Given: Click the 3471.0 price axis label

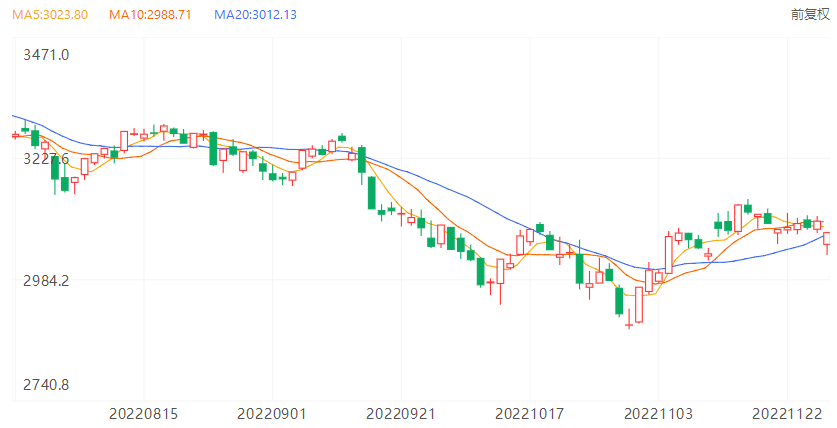Looking at the screenshot, I should pyautogui.click(x=46, y=54).
